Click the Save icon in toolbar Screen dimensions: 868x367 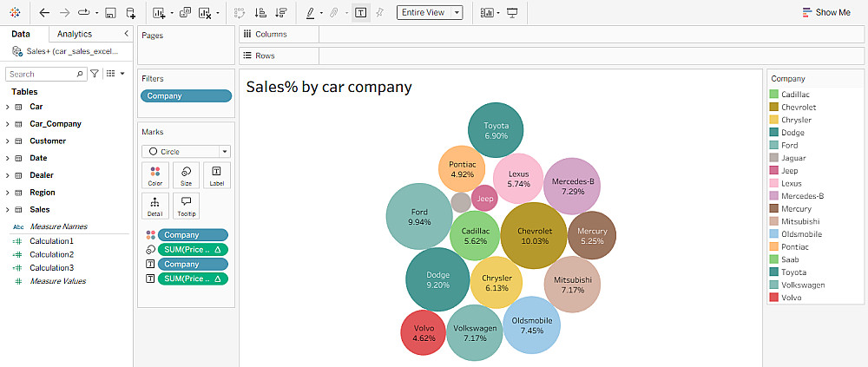(x=110, y=13)
